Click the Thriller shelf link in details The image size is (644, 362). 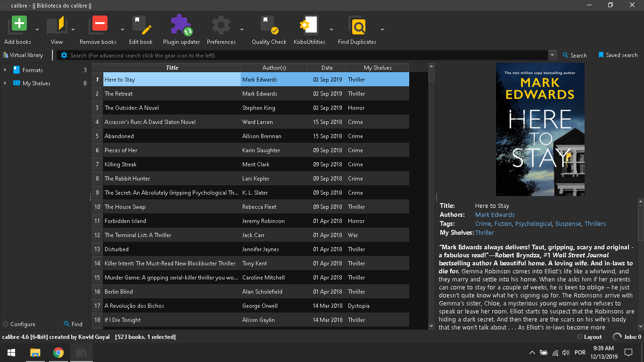[485, 233]
